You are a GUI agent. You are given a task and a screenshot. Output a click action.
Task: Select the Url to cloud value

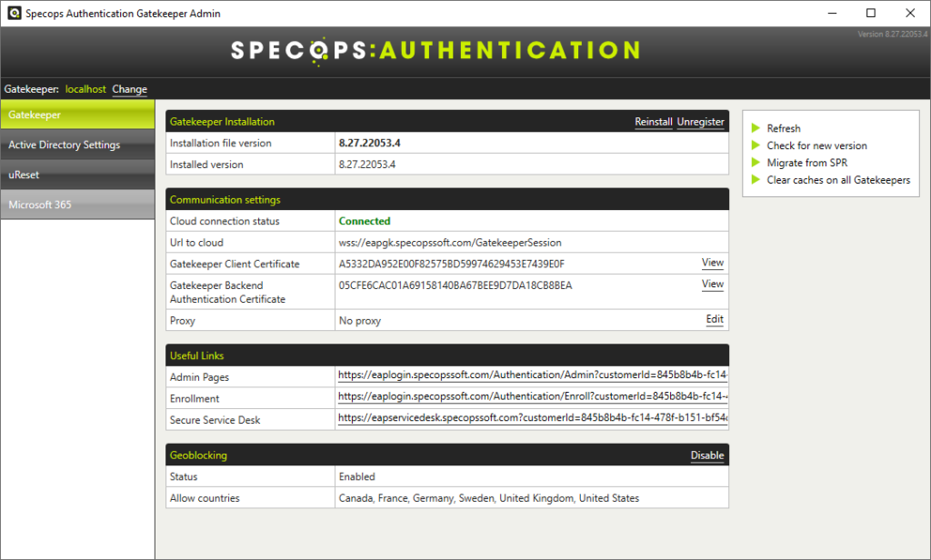point(450,243)
